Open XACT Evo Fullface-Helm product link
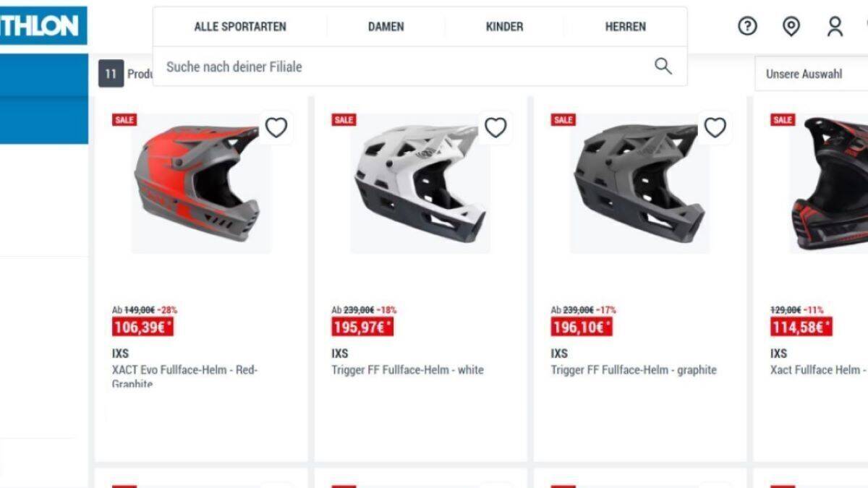Image resolution: width=868 pixels, height=488 pixels. (x=185, y=377)
